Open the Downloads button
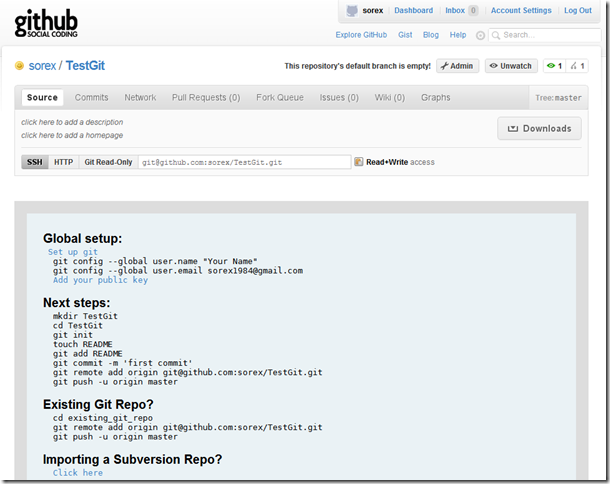The width and height of the screenshot is (610, 484). (x=539, y=128)
